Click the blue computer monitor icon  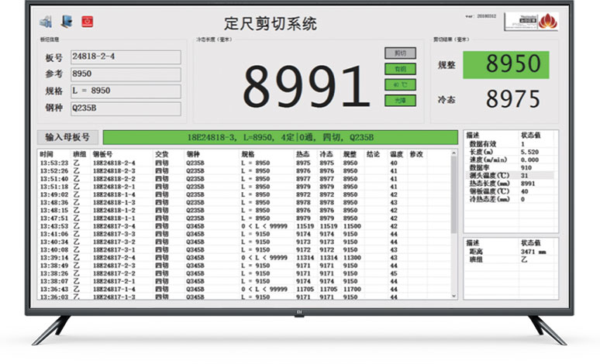(66, 20)
